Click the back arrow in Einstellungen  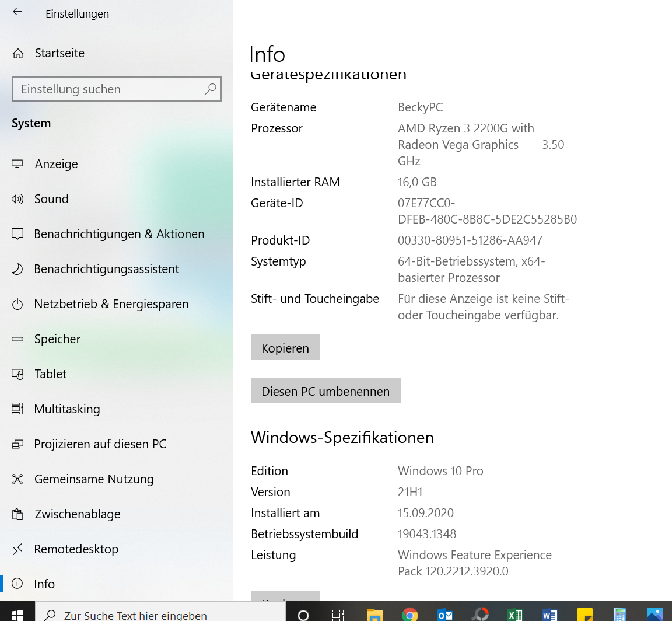click(17, 12)
